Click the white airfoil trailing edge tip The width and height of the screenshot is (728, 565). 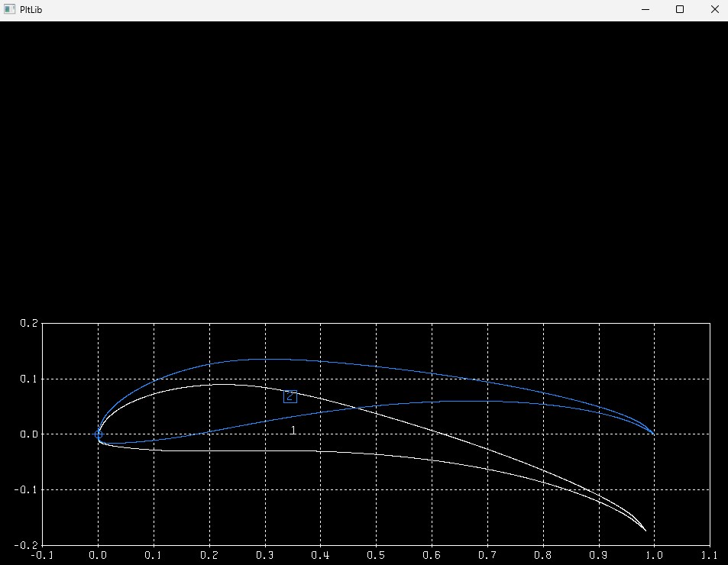tap(645, 530)
